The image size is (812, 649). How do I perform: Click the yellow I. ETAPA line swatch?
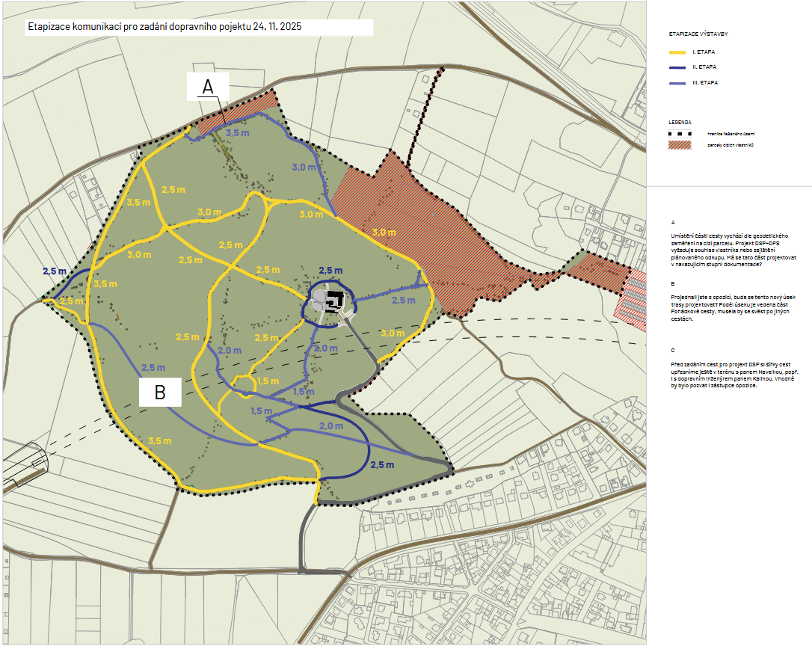[677, 52]
